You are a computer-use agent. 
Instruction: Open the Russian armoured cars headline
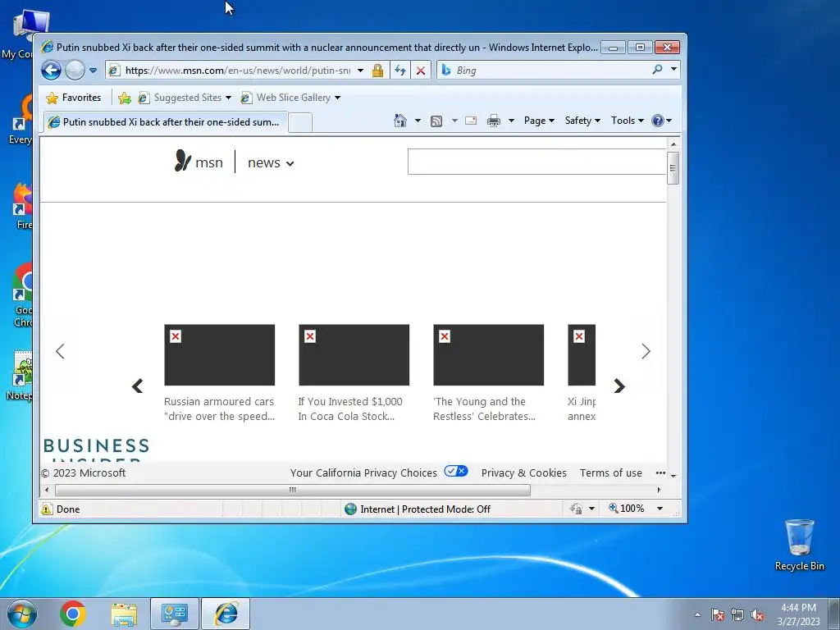point(219,409)
